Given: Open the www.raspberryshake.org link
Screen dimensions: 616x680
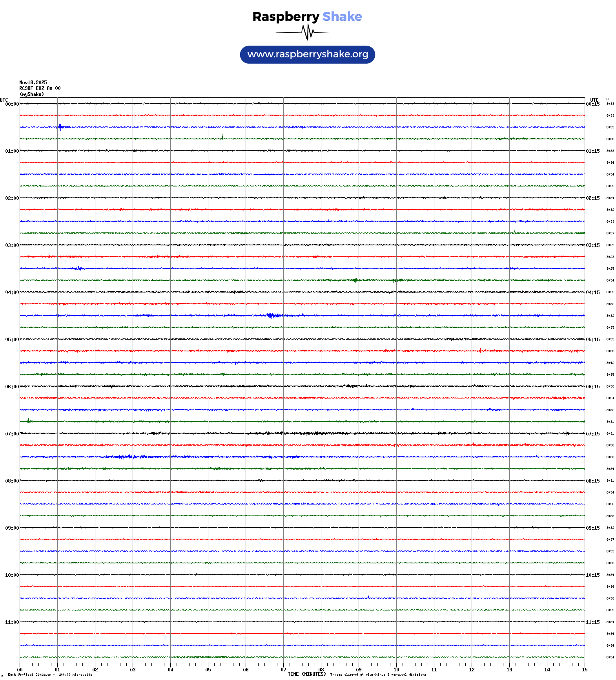Looking at the screenshot, I should tap(307, 55).
